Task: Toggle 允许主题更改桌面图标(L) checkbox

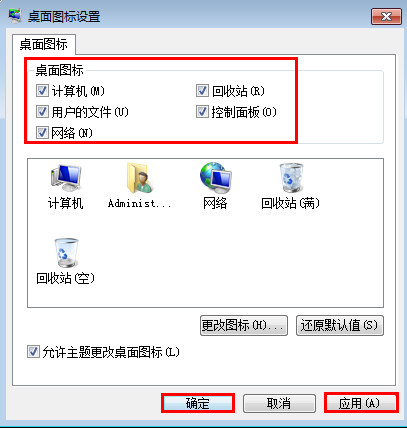Action: tap(33, 352)
